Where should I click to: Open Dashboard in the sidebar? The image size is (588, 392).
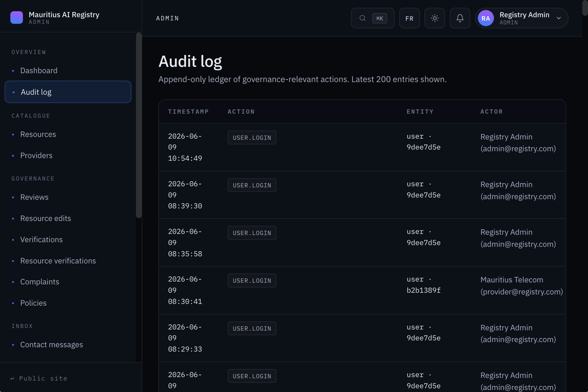[68, 70]
